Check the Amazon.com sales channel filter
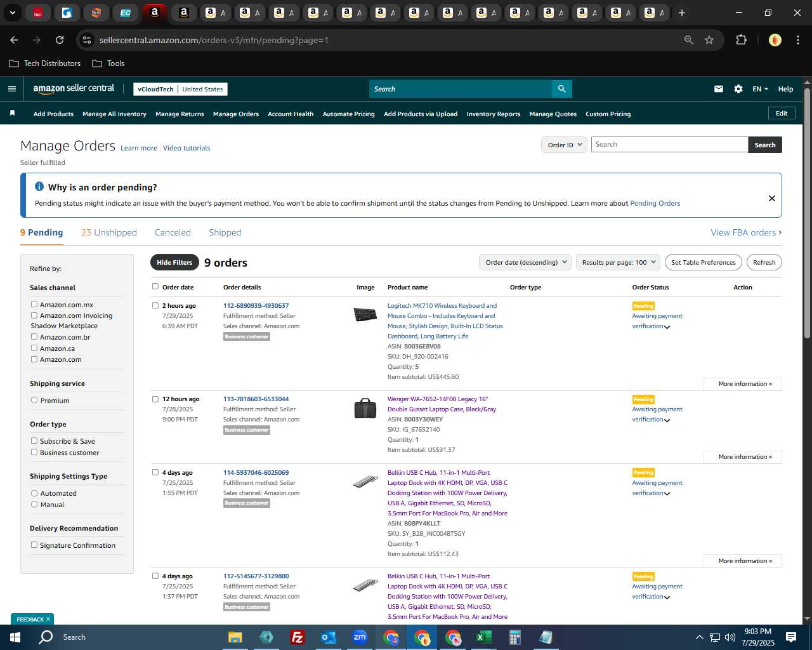 click(x=34, y=359)
